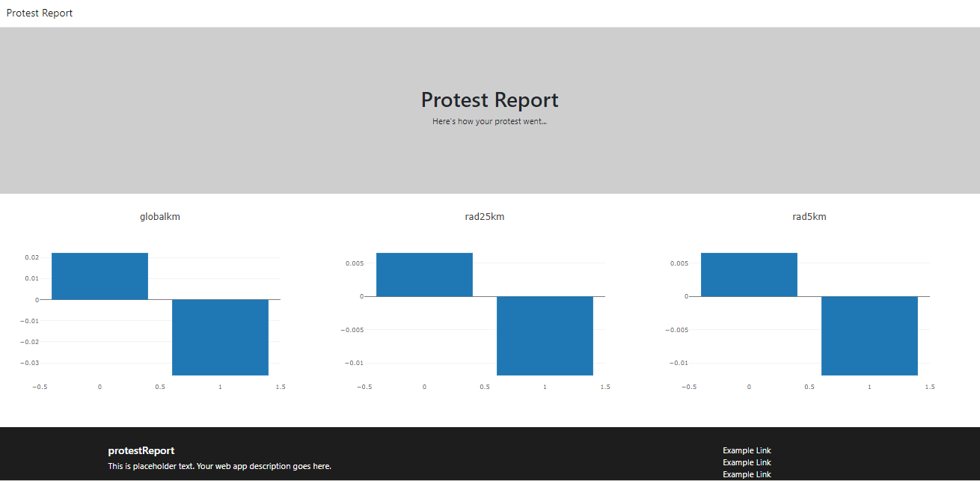980x481 pixels.
Task: Click the large Protest Report heading
Action: tap(490, 99)
